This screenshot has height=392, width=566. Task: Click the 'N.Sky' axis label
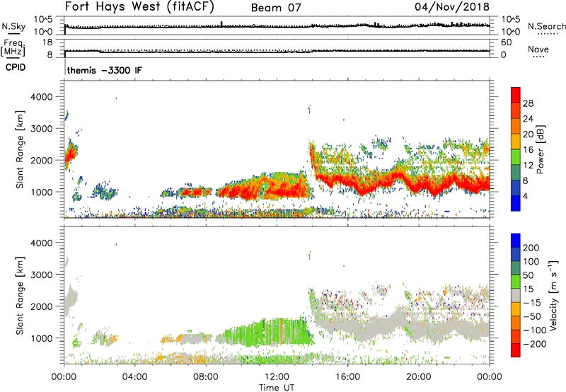click(x=13, y=26)
